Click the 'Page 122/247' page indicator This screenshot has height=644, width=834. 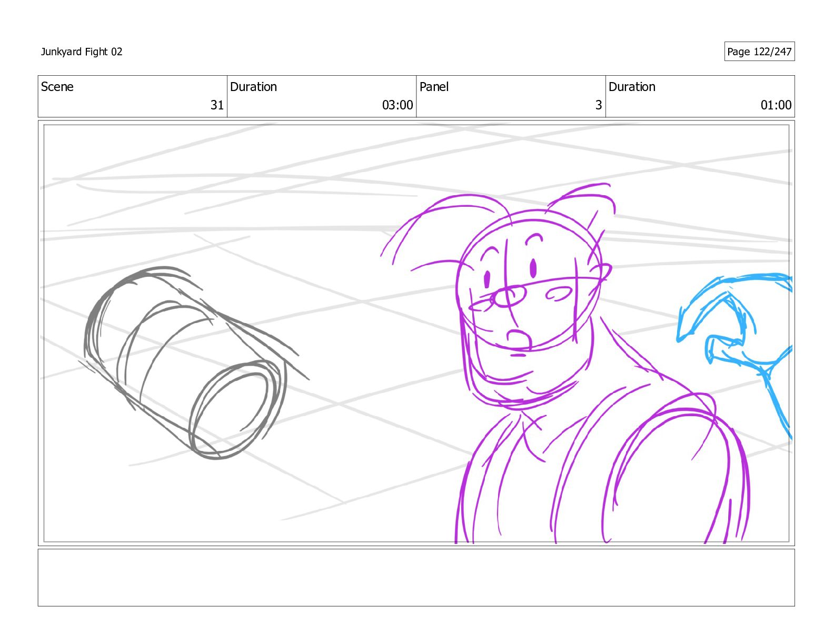coord(759,52)
